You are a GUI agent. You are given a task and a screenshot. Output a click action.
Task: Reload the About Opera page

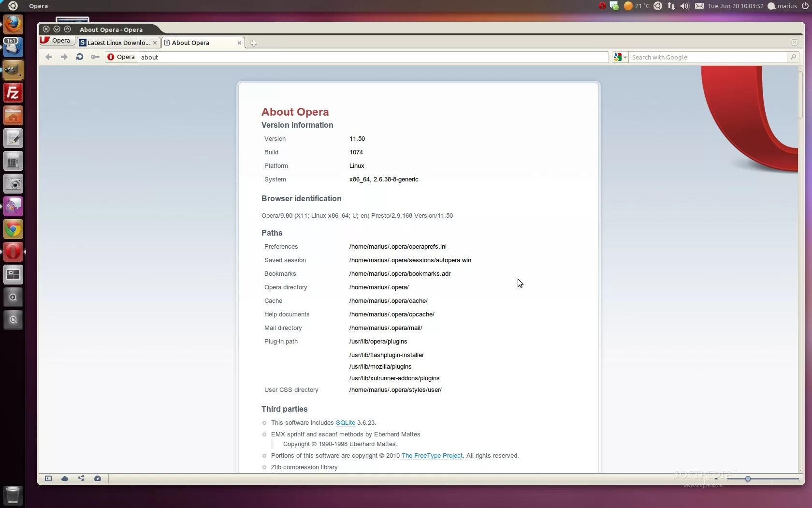tap(80, 57)
